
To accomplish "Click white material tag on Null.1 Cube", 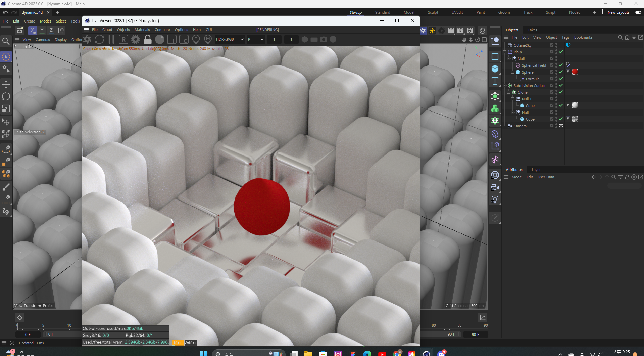I will click(575, 105).
